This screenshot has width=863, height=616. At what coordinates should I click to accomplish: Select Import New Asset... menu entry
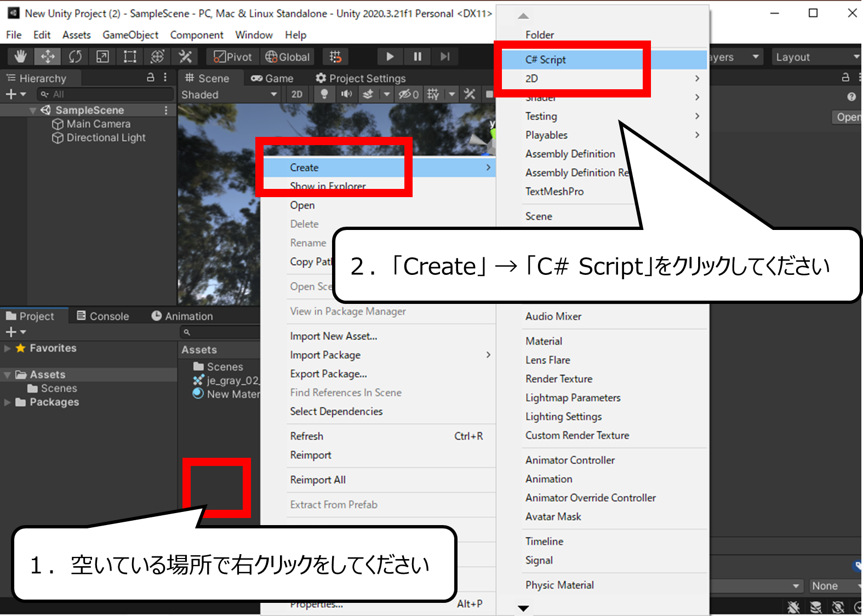tap(333, 336)
